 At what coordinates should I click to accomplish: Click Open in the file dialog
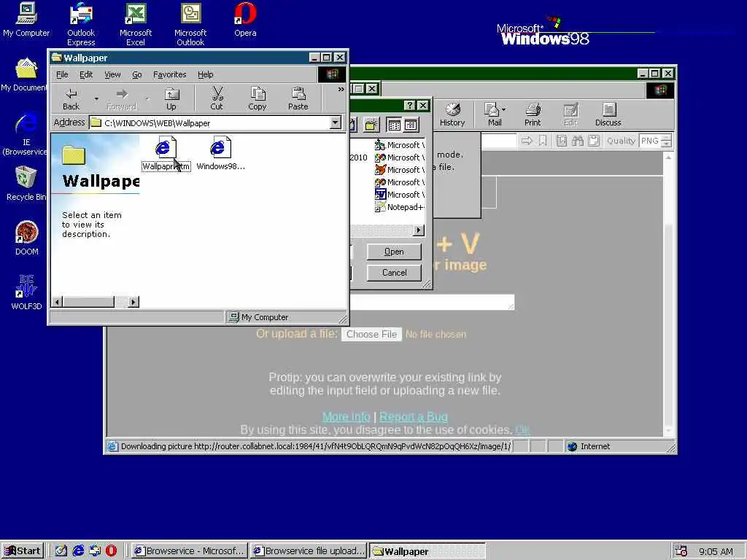coord(394,252)
